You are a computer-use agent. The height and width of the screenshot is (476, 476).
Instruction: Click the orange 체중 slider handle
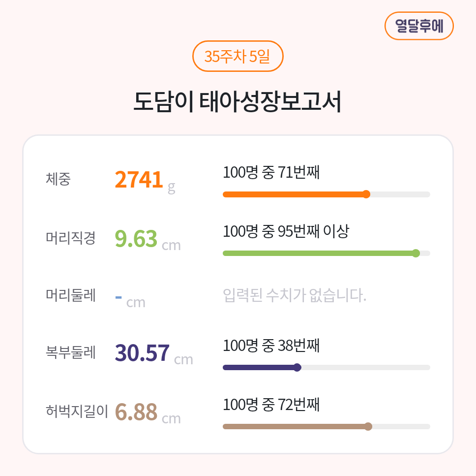coord(366,194)
